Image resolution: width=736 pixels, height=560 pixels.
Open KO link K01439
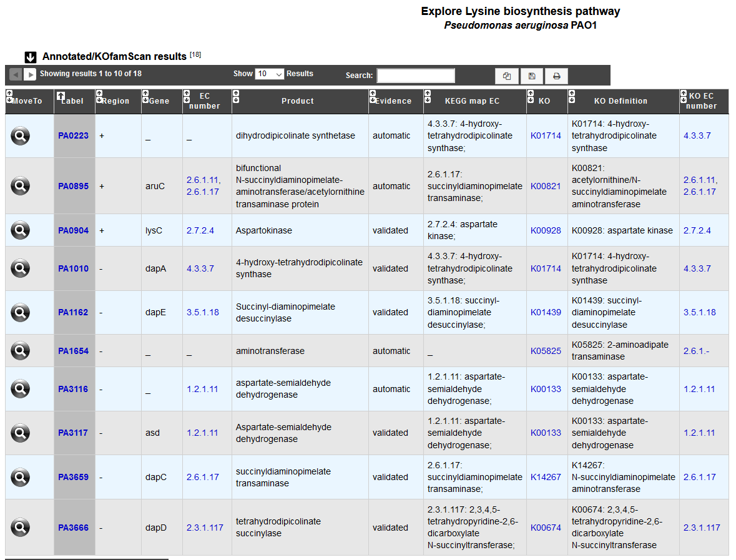(x=546, y=312)
